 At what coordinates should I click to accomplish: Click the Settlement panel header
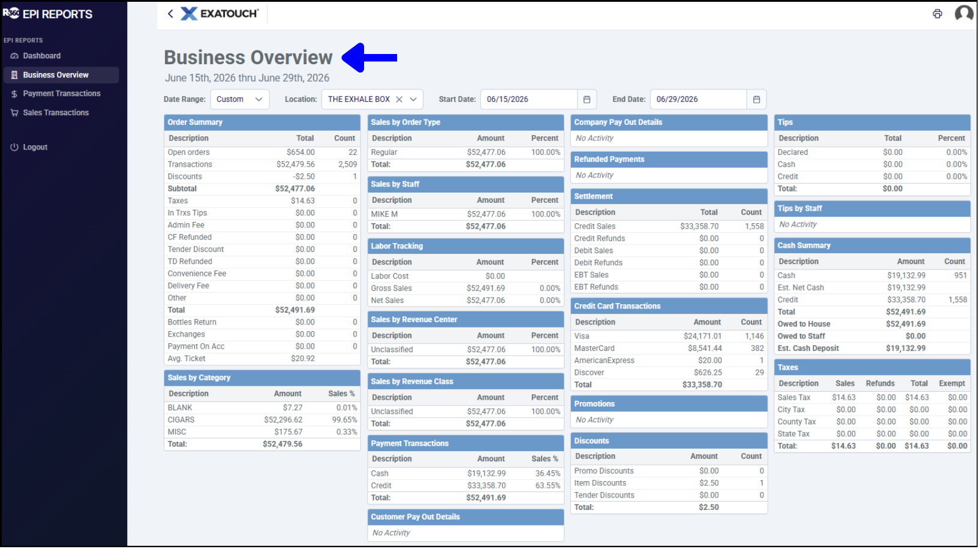point(669,196)
